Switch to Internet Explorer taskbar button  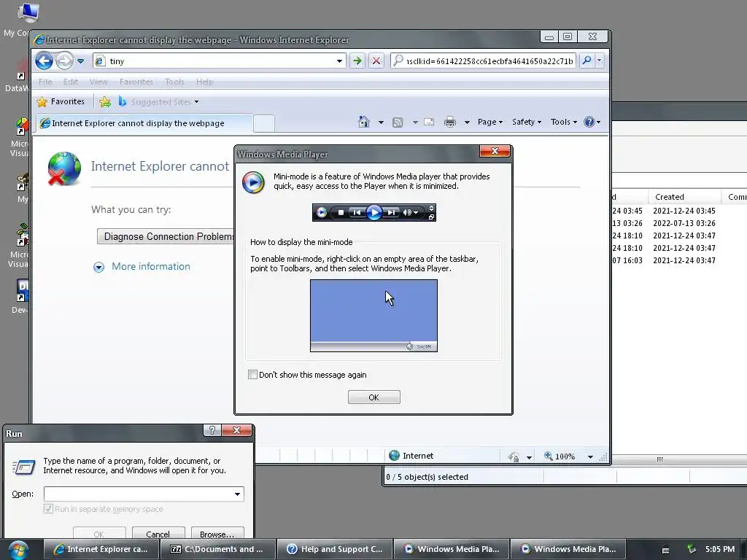(x=101, y=549)
